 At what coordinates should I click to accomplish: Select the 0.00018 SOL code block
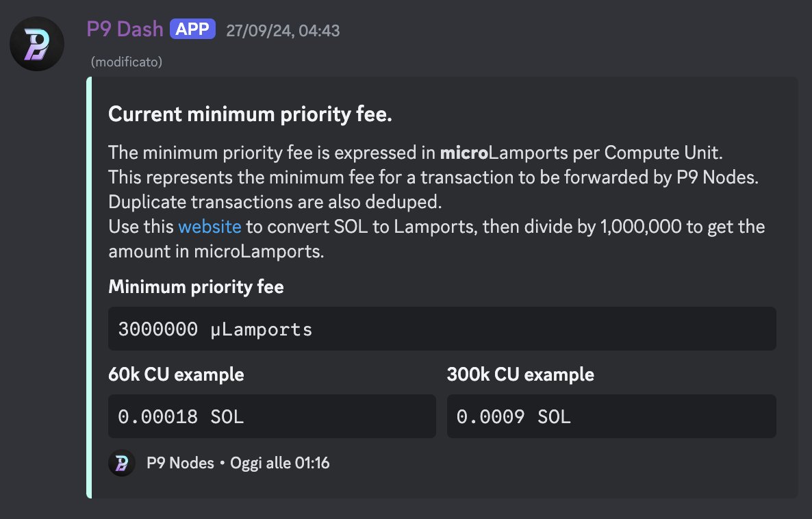click(272, 416)
